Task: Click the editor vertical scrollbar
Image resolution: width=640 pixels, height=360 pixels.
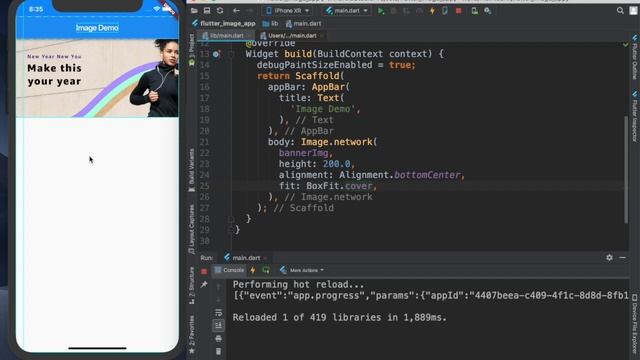Action: (x=625, y=169)
